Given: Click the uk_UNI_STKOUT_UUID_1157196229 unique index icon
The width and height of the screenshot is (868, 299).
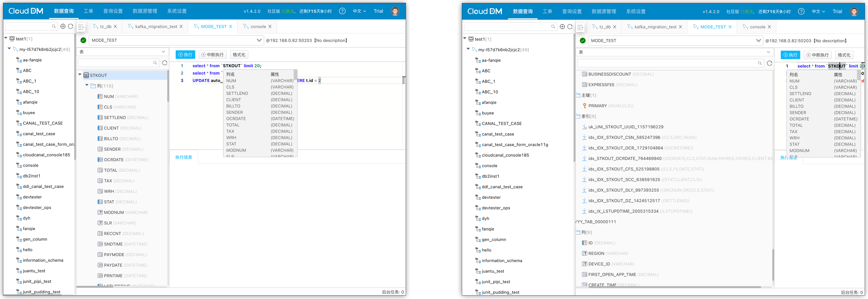Looking at the screenshot, I should coord(585,127).
